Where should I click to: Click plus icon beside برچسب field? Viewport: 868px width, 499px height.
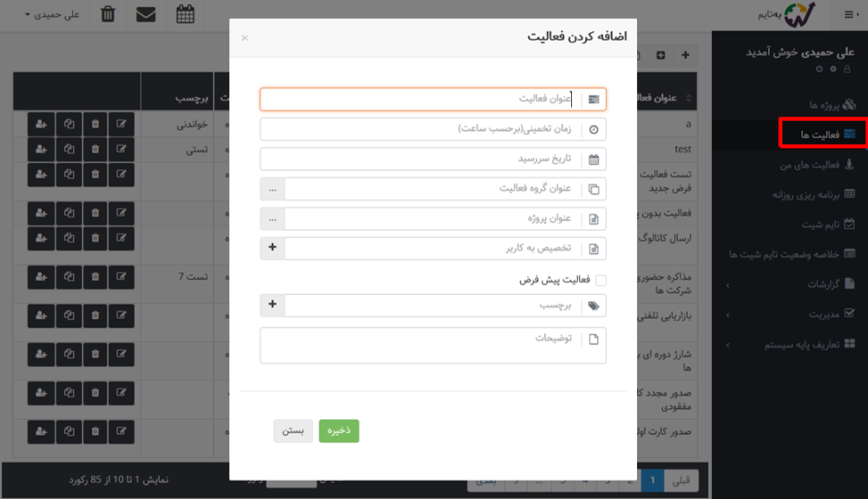coord(273,305)
